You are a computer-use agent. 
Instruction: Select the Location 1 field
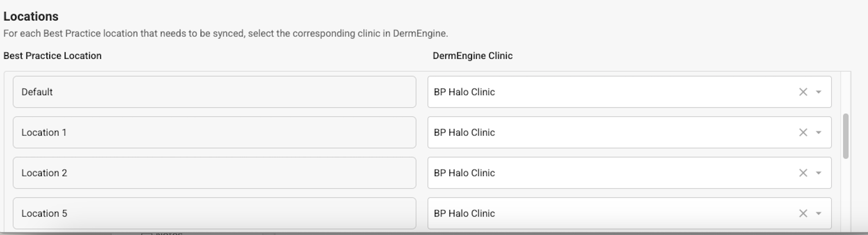[214, 132]
